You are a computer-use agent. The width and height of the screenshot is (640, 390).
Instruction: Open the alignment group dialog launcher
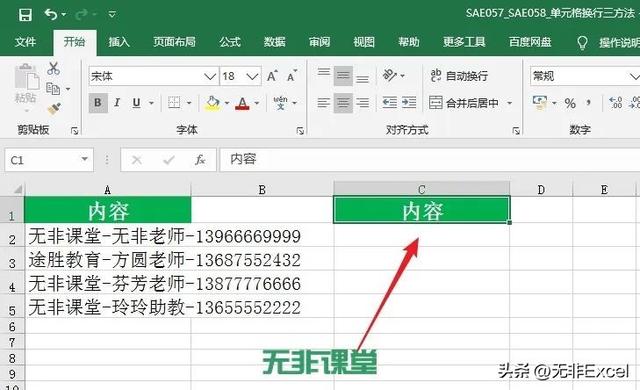point(516,131)
